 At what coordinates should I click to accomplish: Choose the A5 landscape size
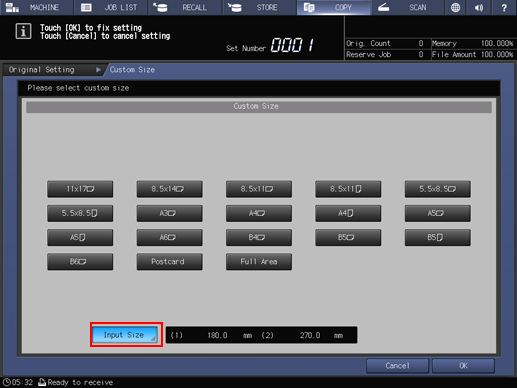pos(438,213)
